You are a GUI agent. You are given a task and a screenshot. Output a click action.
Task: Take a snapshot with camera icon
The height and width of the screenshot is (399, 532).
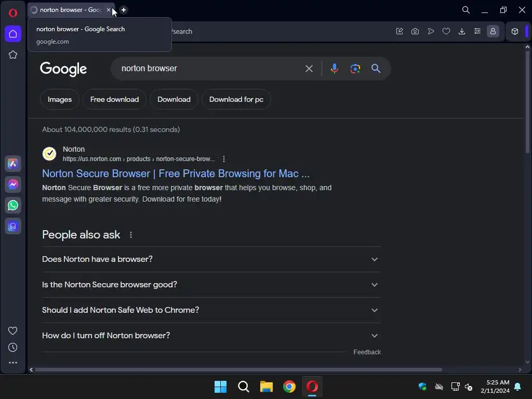click(x=415, y=31)
